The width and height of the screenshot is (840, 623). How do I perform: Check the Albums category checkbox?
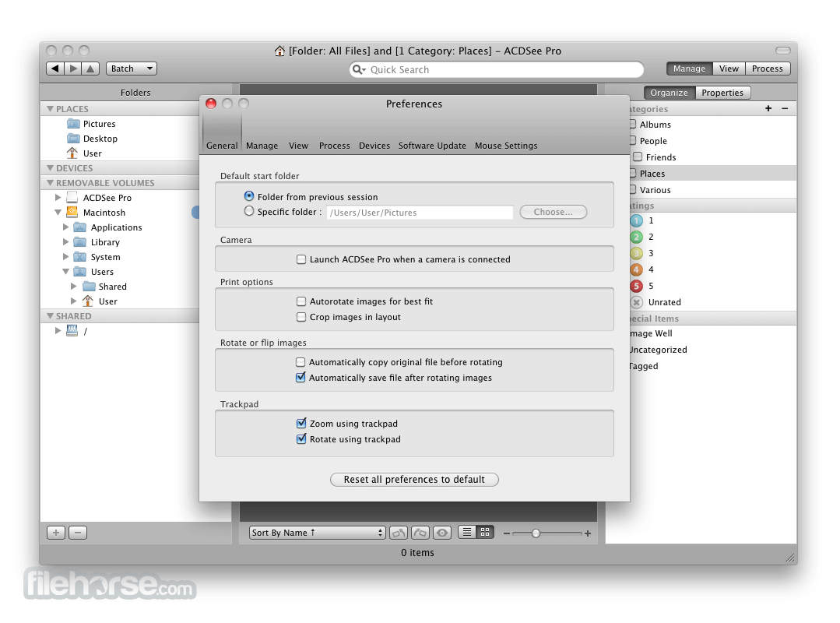(x=633, y=125)
